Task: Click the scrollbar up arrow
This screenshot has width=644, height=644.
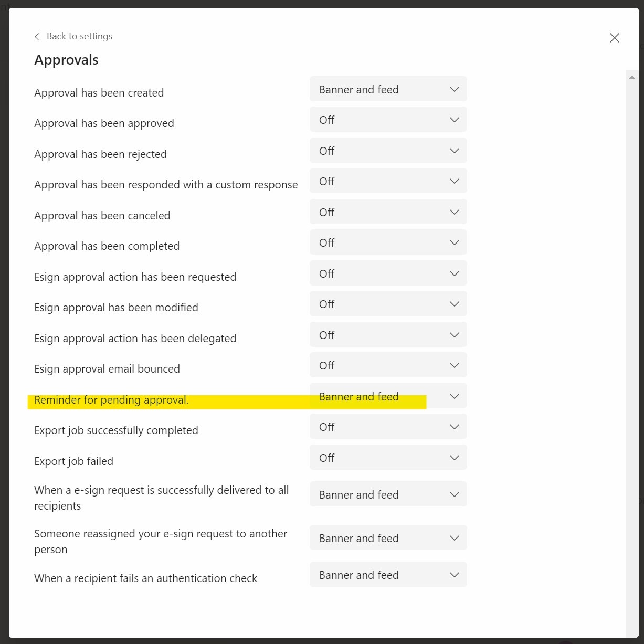Action: coord(632,77)
